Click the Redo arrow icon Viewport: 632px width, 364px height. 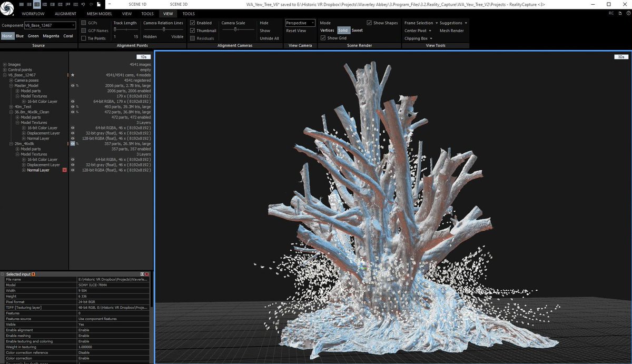pos(91,5)
